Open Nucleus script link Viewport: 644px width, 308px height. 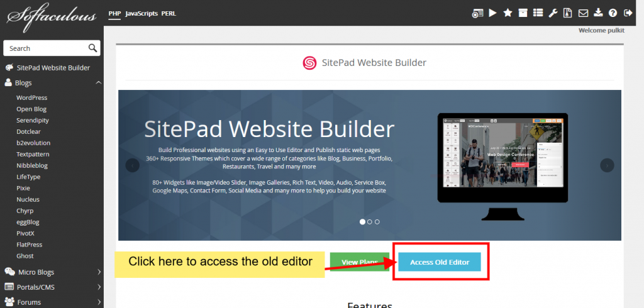tap(28, 199)
